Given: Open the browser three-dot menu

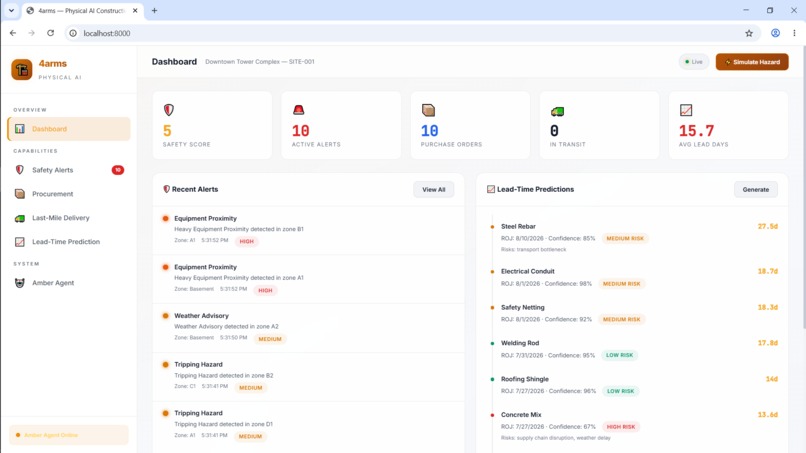Looking at the screenshot, I should tap(794, 33).
